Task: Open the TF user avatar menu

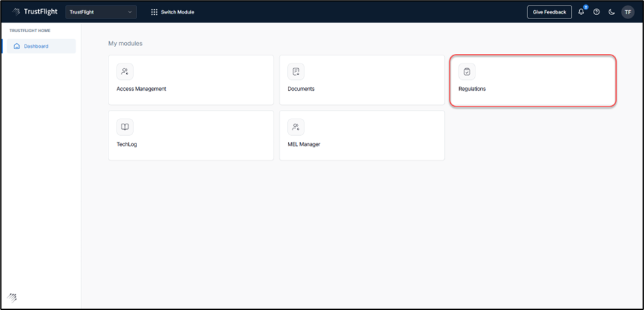Action: [x=628, y=12]
